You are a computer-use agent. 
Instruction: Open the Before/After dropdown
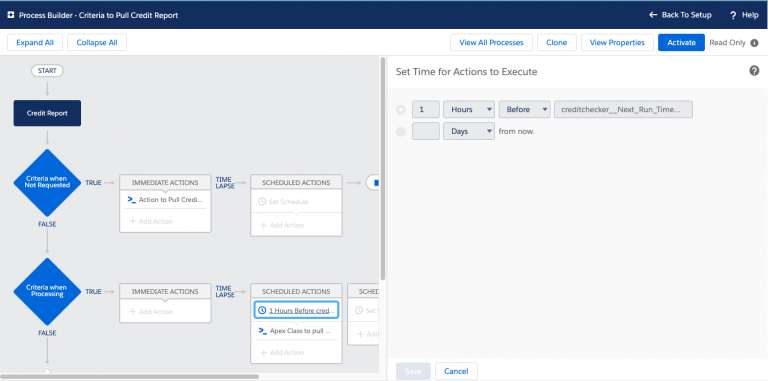click(x=525, y=110)
